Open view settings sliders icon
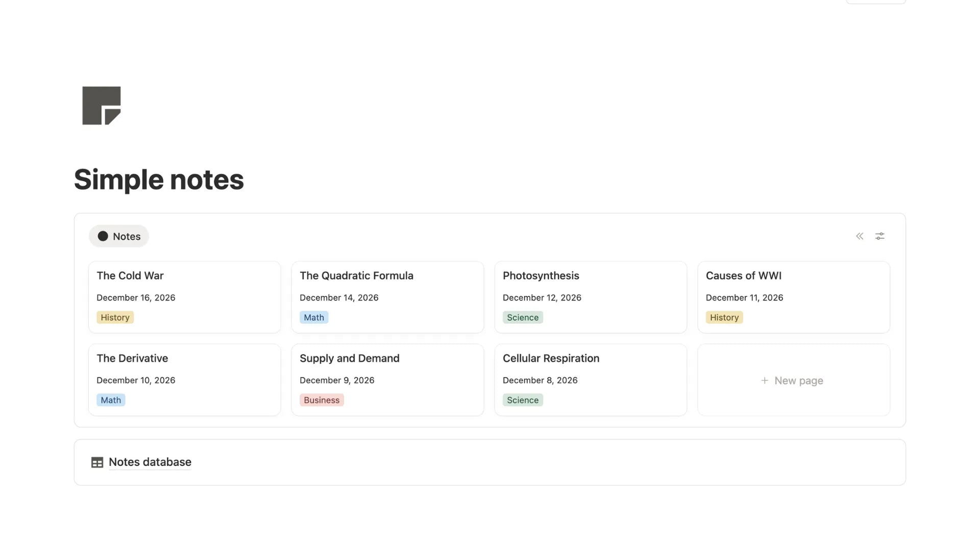The image size is (980, 551). pyautogui.click(x=880, y=236)
